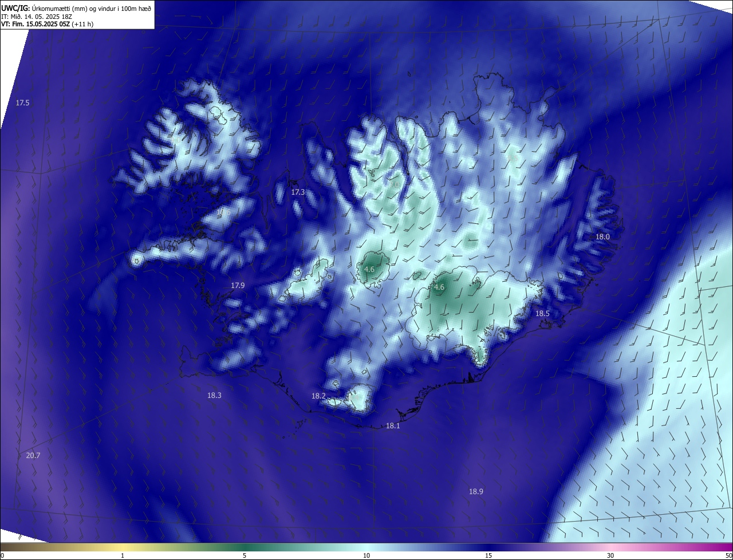Click the colorbar tick label 10
Image resolution: width=733 pixels, height=560 pixels.
pyautogui.click(x=366, y=555)
